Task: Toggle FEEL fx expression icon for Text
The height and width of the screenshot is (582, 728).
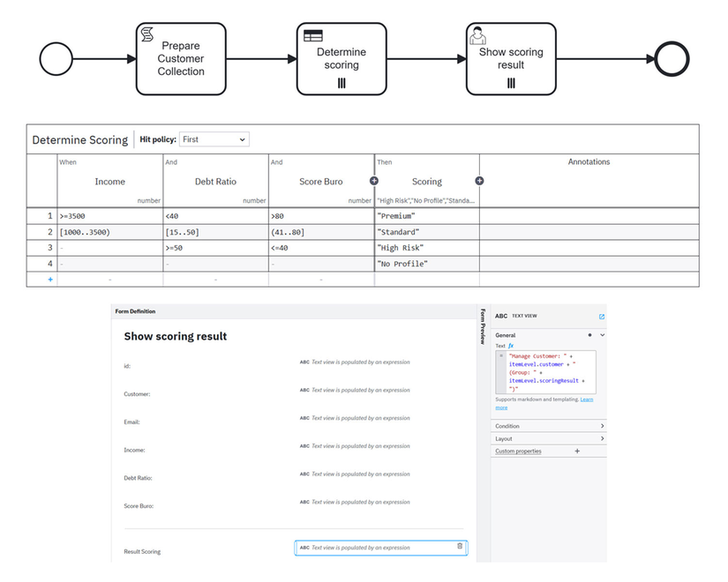Action: 511,346
